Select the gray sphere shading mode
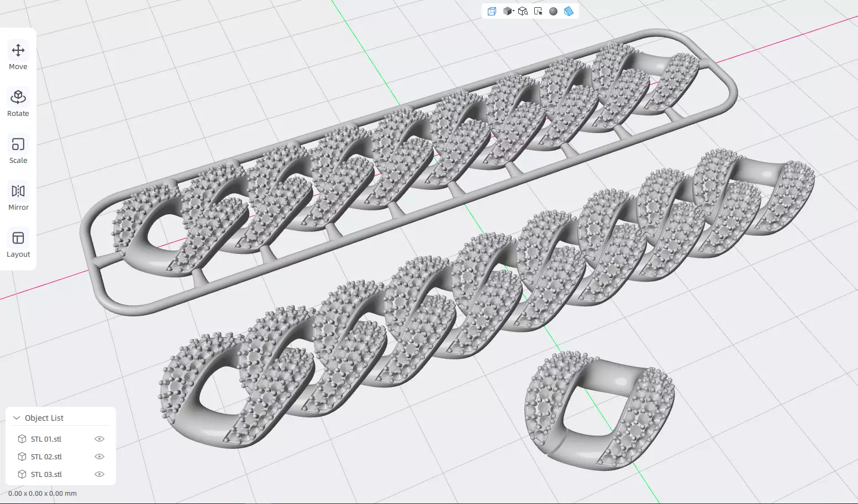 click(553, 11)
